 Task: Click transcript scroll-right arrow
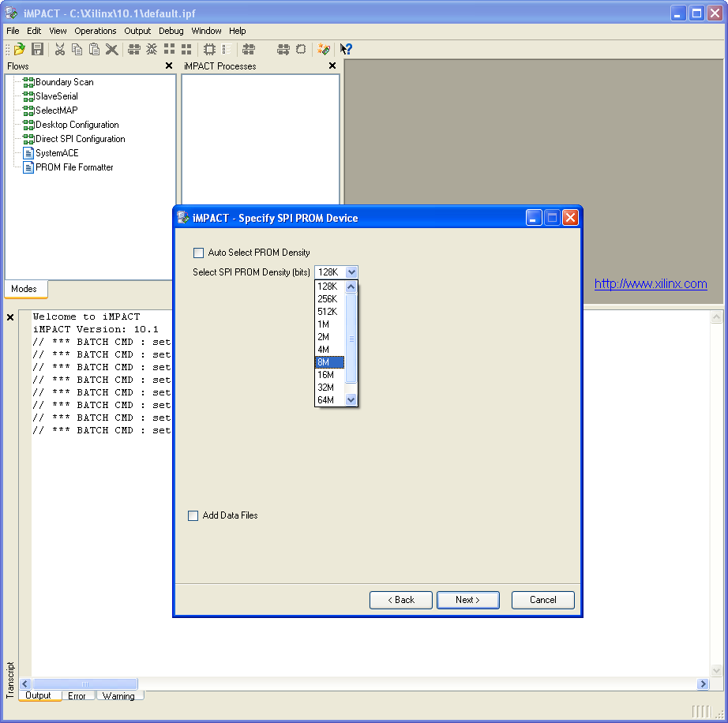pyautogui.click(x=703, y=684)
